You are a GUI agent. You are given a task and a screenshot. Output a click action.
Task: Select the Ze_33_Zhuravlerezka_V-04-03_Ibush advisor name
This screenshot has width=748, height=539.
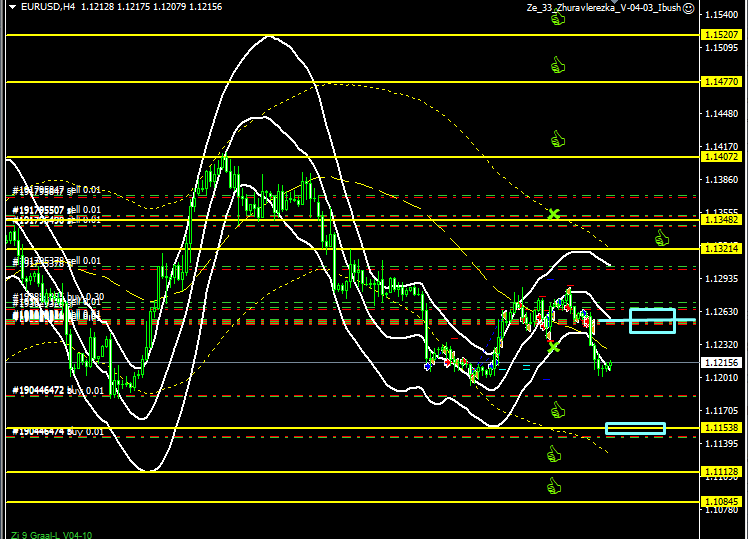coord(603,8)
